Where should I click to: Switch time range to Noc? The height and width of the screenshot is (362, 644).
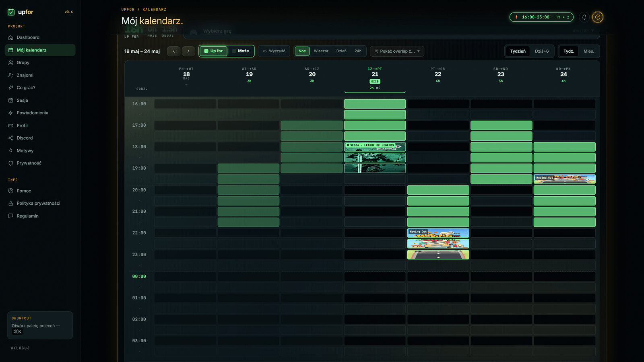(x=302, y=51)
